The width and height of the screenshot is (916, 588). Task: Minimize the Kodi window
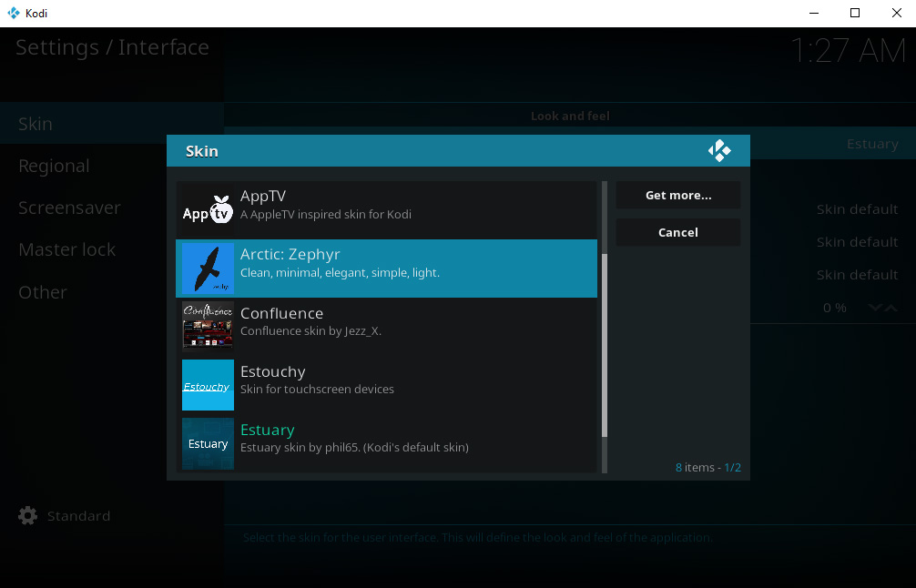tap(814, 13)
